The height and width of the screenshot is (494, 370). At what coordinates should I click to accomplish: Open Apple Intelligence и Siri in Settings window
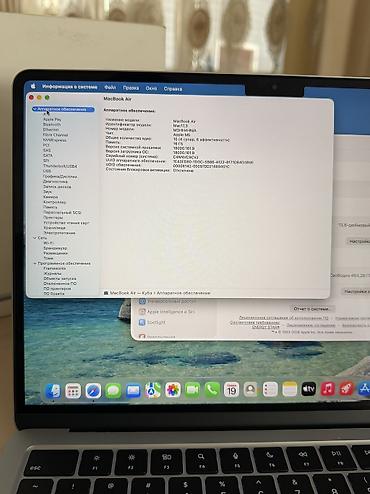click(x=167, y=312)
